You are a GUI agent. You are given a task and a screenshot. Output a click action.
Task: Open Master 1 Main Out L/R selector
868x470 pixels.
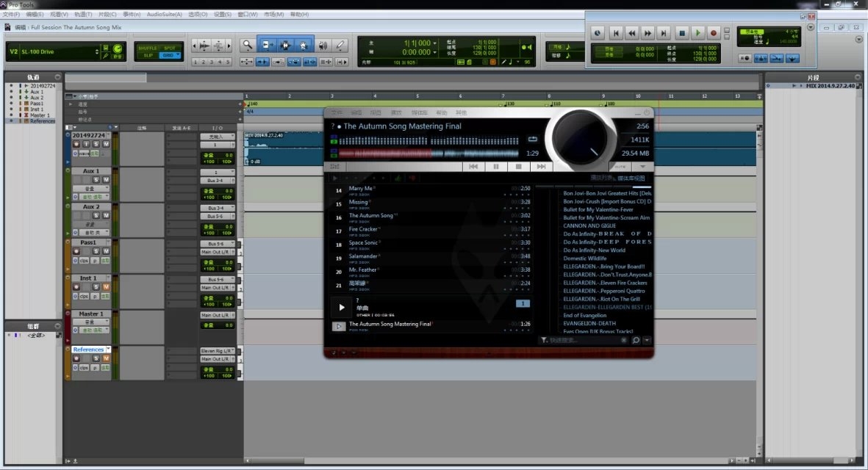(217, 315)
